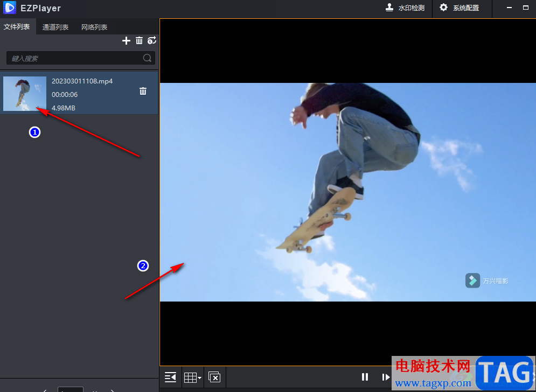Viewport: 536px width, 392px height.
Task: Click the trash icon above the search box
Action: (x=139, y=41)
